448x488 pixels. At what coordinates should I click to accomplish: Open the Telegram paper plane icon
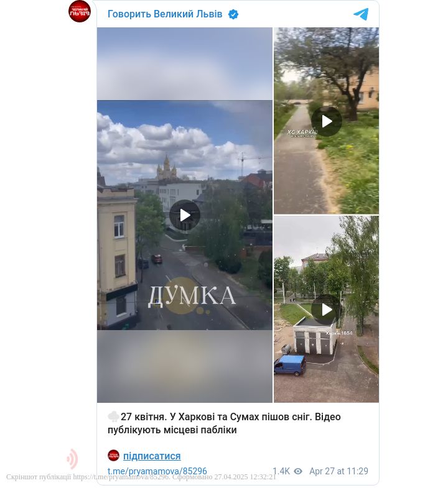[361, 14]
